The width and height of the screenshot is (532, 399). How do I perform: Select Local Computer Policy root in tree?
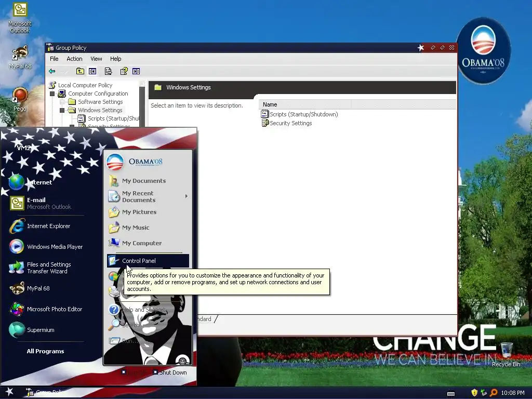85,85
